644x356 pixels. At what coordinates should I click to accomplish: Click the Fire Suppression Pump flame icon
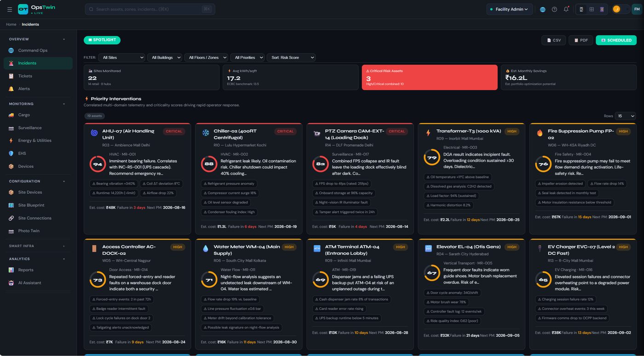click(540, 133)
